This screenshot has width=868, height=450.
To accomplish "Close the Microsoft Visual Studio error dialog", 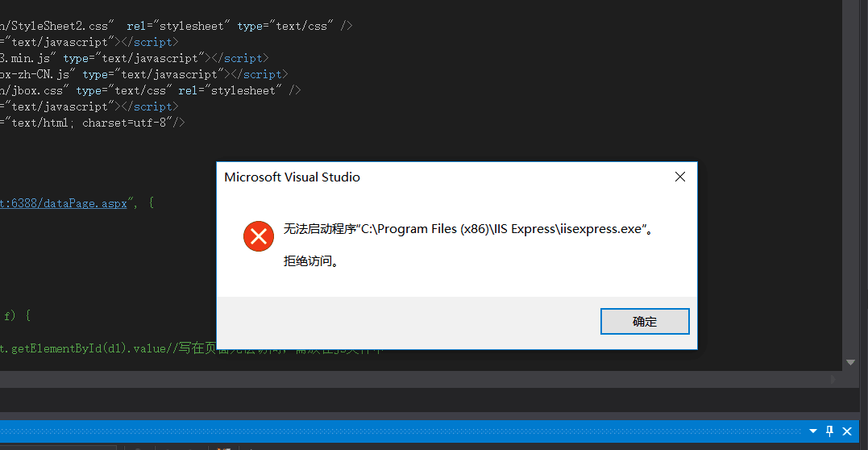I will [680, 177].
